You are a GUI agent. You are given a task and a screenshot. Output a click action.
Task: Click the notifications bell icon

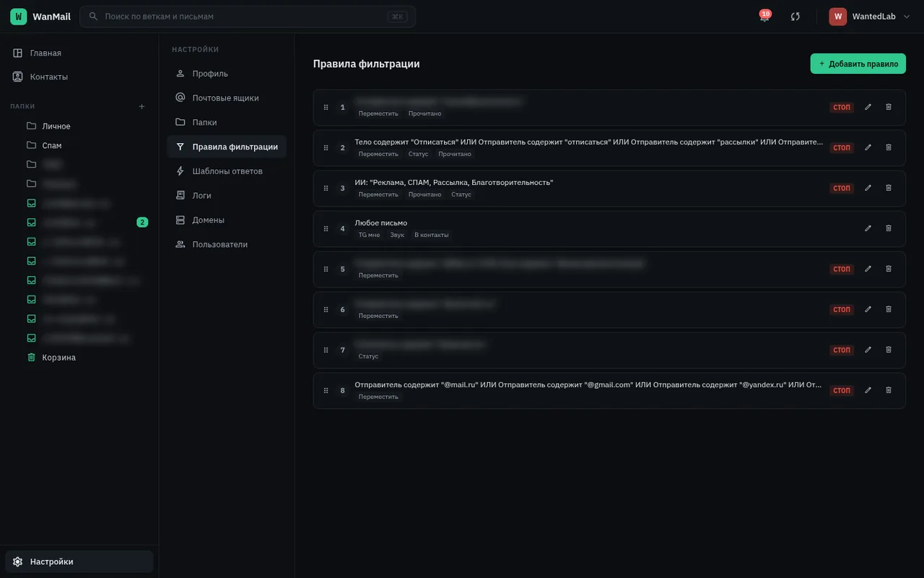(764, 16)
